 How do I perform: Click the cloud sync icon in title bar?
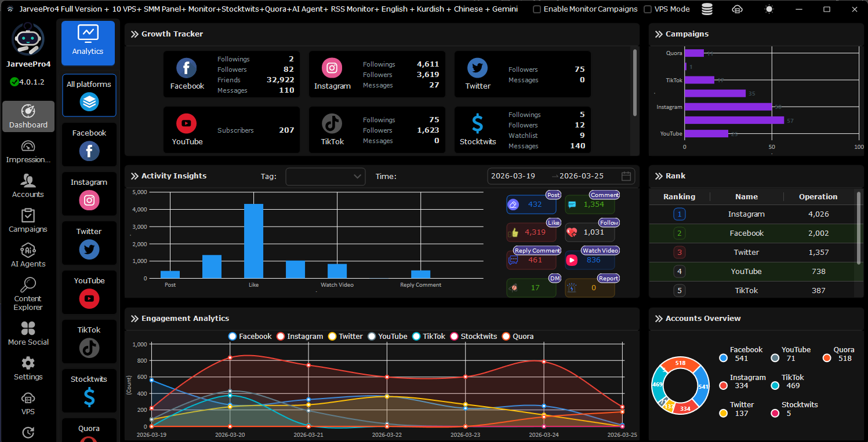738,9
